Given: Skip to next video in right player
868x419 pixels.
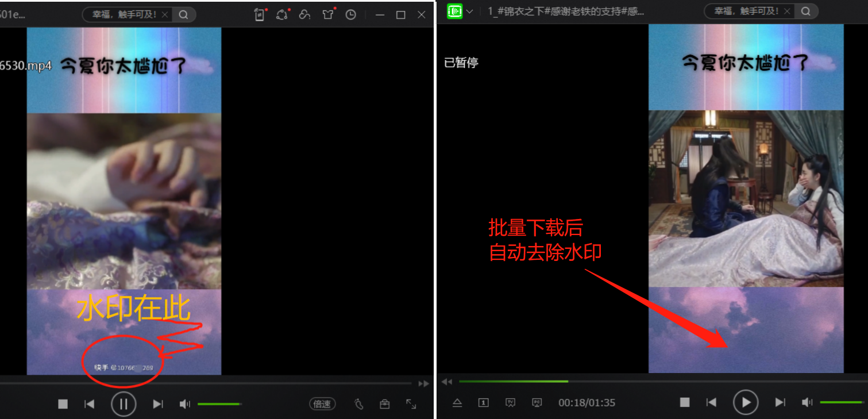Looking at the screenshot, I should [x=780, y=402].
